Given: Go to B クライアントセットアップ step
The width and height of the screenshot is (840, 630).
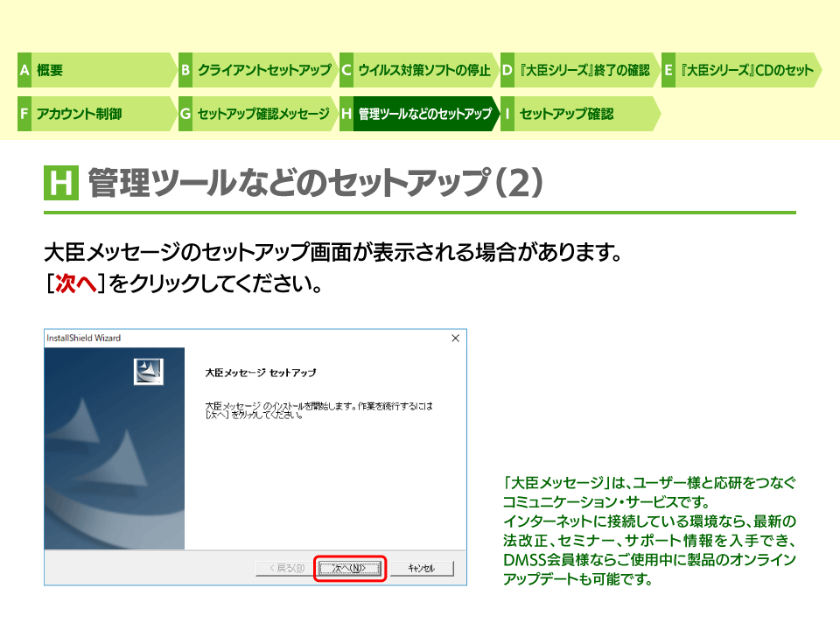Looking at the screenshot, I should (x=256, y=70).
